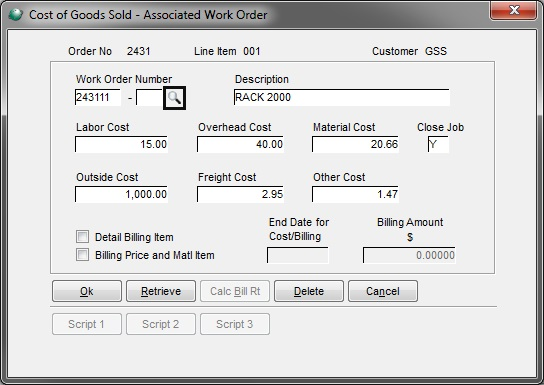Click the Line Item value 001
This screenshot has width=544, height=385.
(x=252, y=51)
